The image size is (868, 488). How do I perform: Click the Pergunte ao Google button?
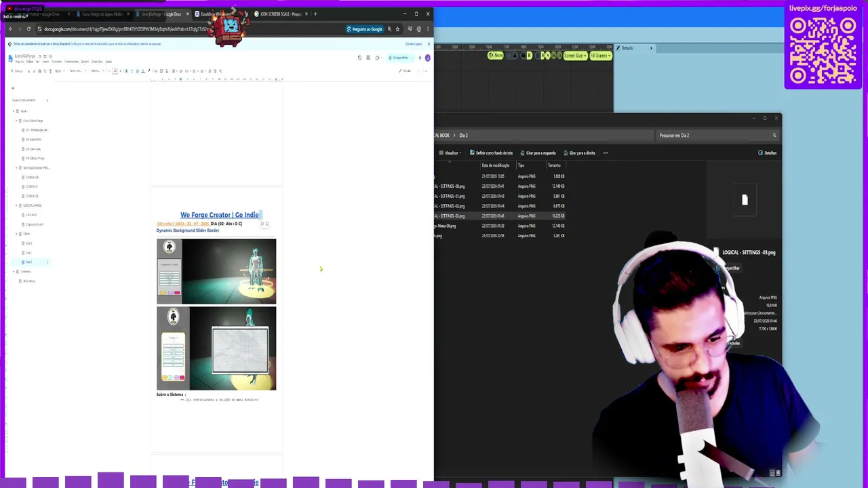click(365, 29)
